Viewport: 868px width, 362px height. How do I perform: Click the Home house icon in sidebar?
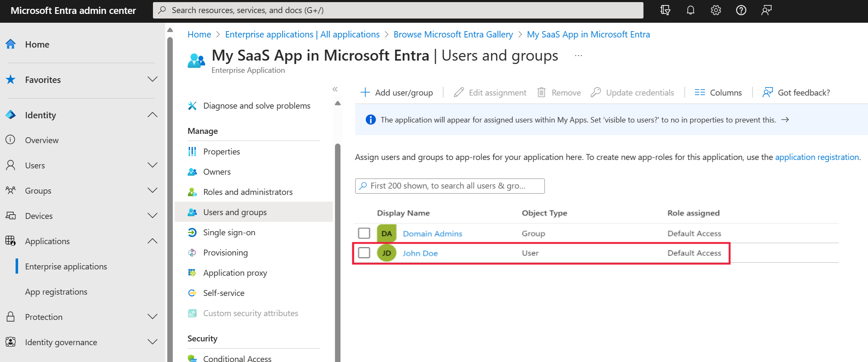click(11, 44)
